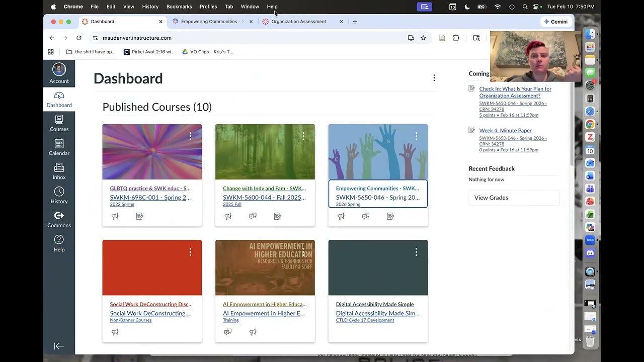
Task: Open assignments for GLBTQ practice course
Action: coord(140,216)
